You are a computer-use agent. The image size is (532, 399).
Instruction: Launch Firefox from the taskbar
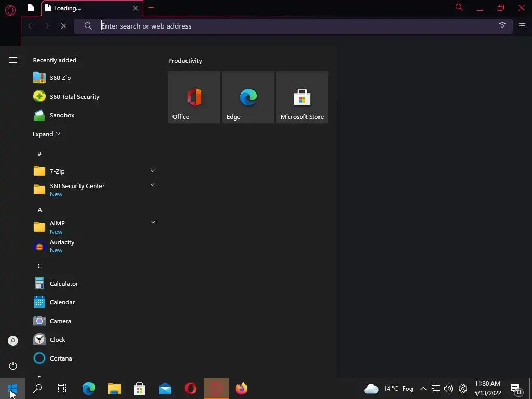(242, 389)
